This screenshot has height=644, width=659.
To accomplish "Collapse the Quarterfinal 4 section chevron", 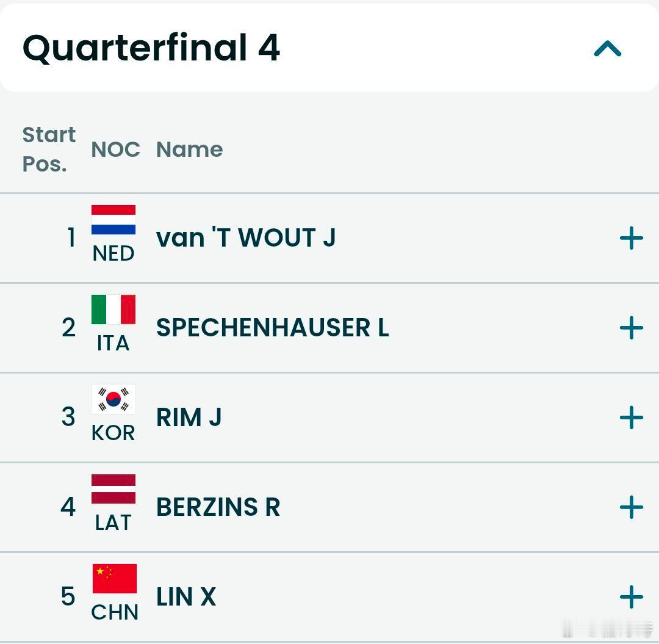I will [x=607, y=49].
